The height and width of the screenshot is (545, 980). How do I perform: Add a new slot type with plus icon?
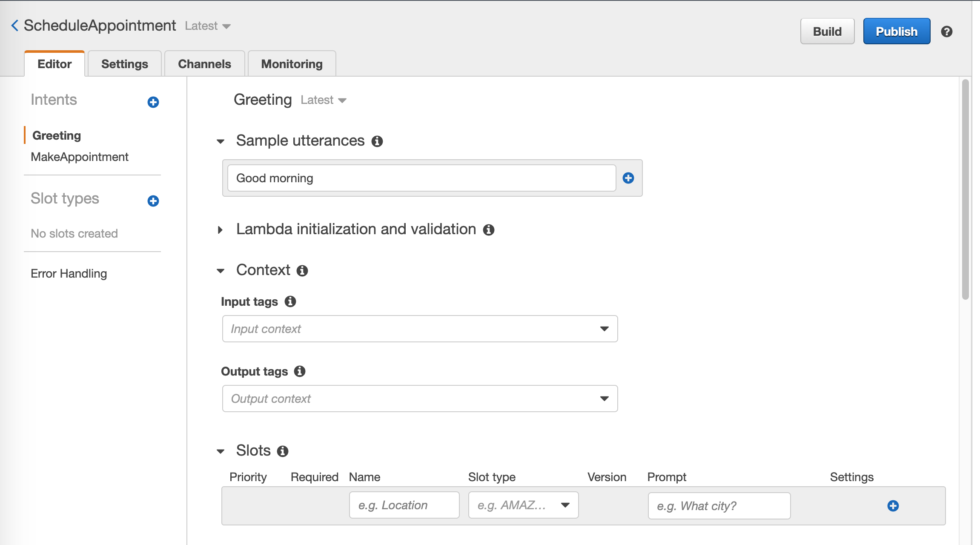(153, 201)
